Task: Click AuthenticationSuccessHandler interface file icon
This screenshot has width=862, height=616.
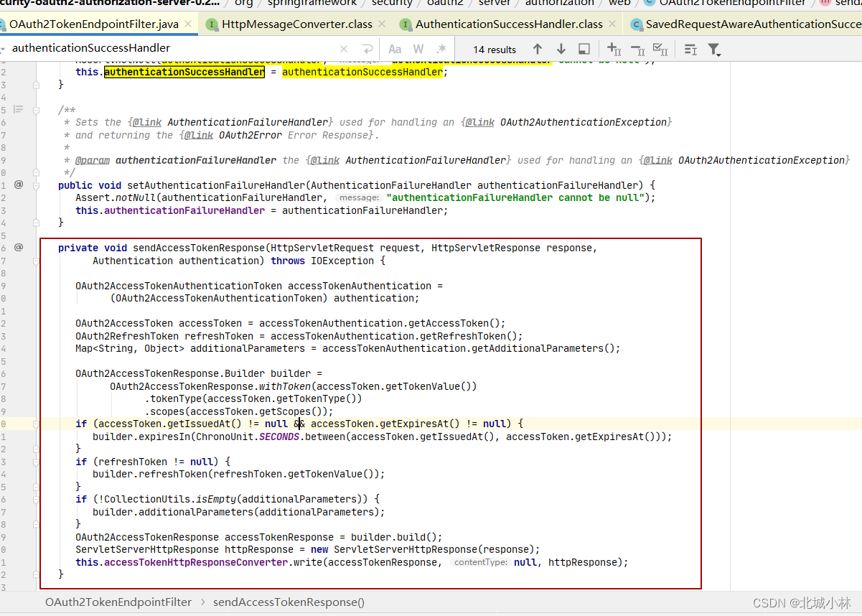Action: (406, 24)
